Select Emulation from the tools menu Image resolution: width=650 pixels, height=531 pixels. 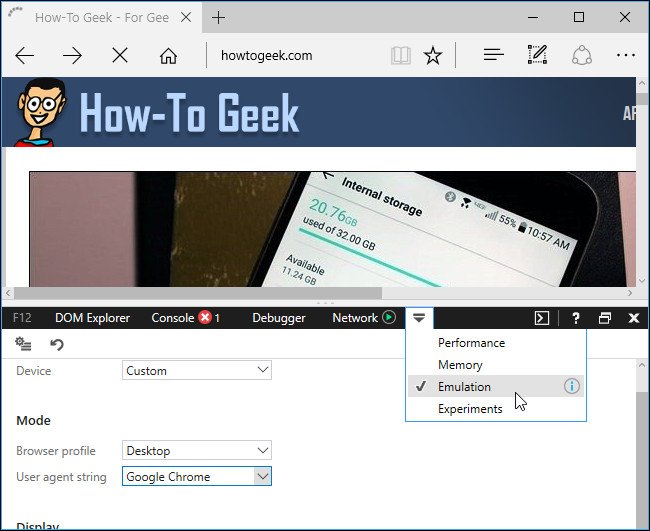click(x=496, y=387)
